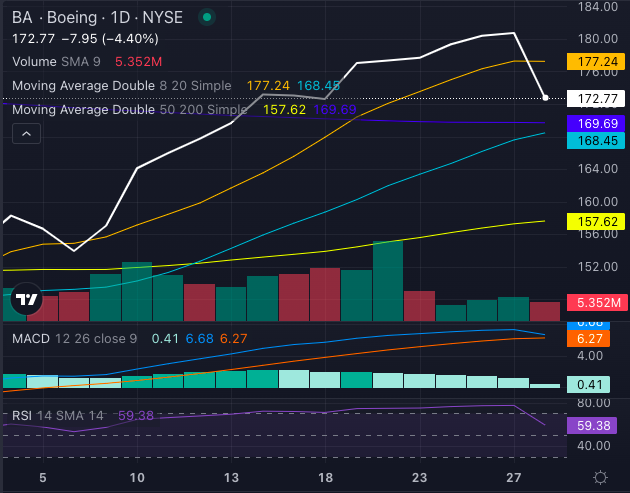This screenshot has width=630, height=493.
Task: Click the date 18 on time axis
Action: 325,477
